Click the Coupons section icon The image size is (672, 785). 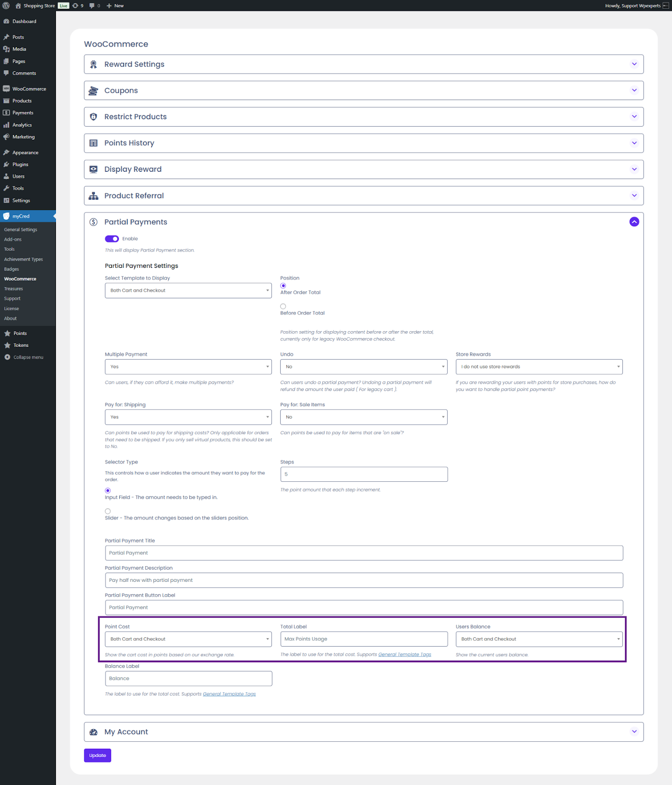(x=93, y=91)
